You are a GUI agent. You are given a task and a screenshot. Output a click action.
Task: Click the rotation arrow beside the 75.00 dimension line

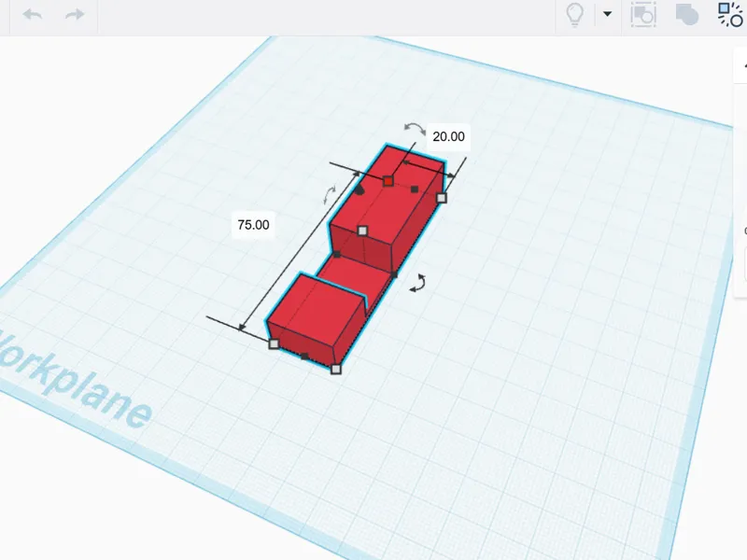pyautogui.click(x=330, y=195)
